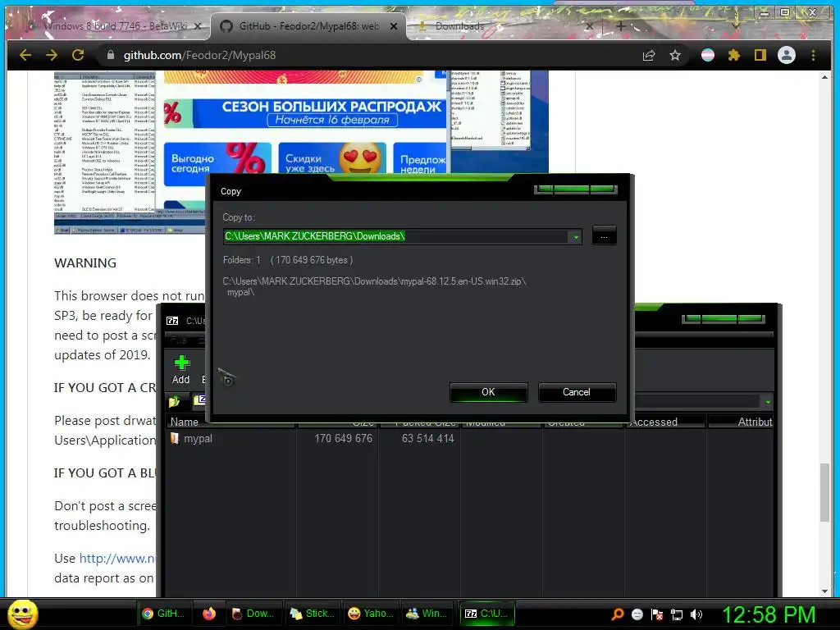The width and height of the screenshot is (840, 630).
Task: Close the GitHub Mypal68 tab
Action: (x=394, y=25)
